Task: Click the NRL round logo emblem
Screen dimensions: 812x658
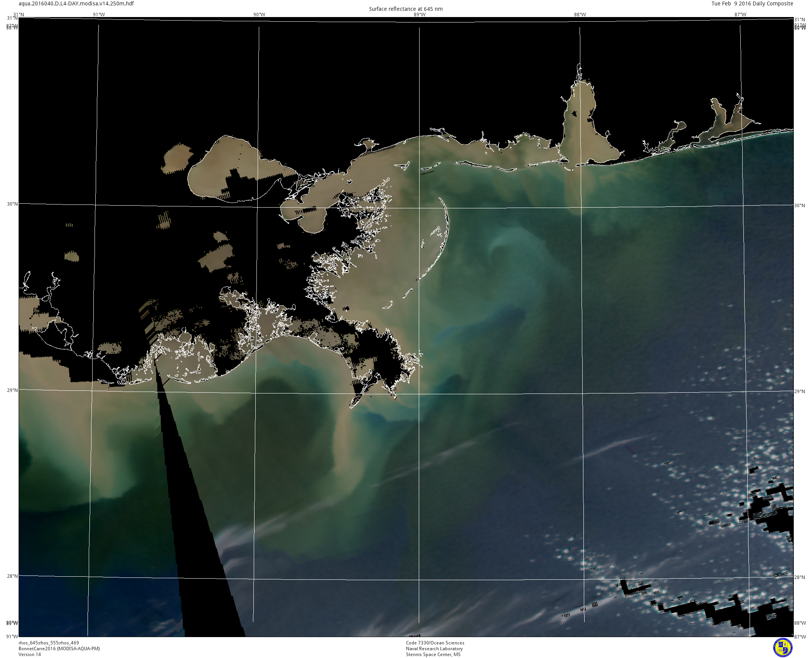Action: pos(783,648)
